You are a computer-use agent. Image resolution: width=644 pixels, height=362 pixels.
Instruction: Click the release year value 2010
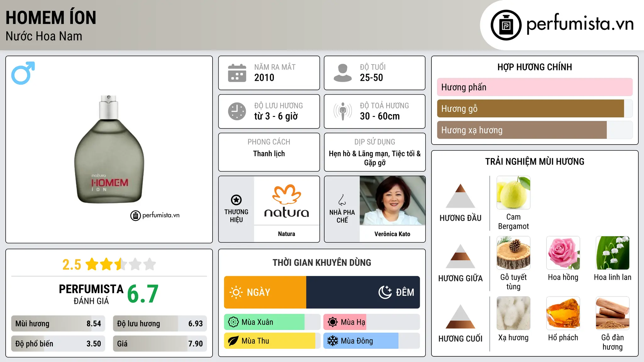pos(264,78)
